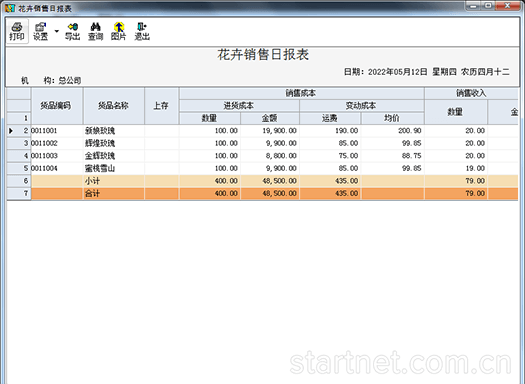525x384 pixels.
Task: Click the app icon in title bar
Action: tap(10, 8)
